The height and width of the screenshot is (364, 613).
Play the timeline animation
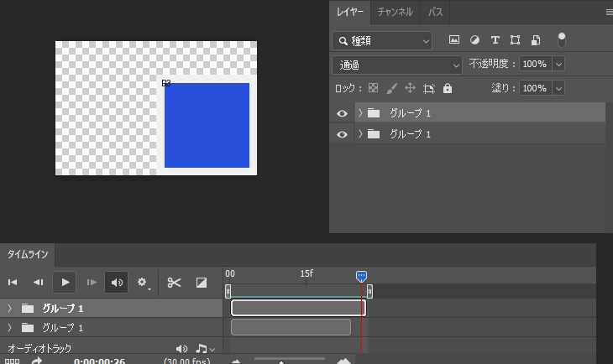[x=65, y=282]
